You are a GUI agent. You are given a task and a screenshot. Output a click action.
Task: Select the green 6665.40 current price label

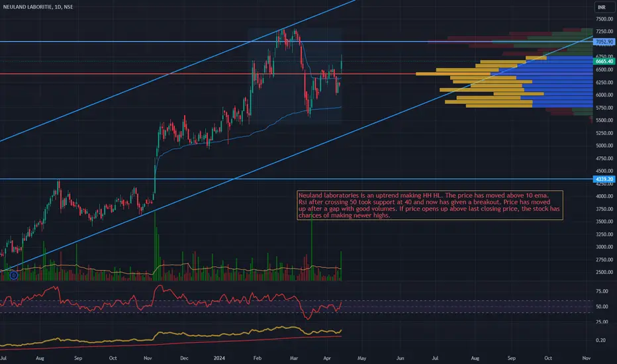pos(604,62)
